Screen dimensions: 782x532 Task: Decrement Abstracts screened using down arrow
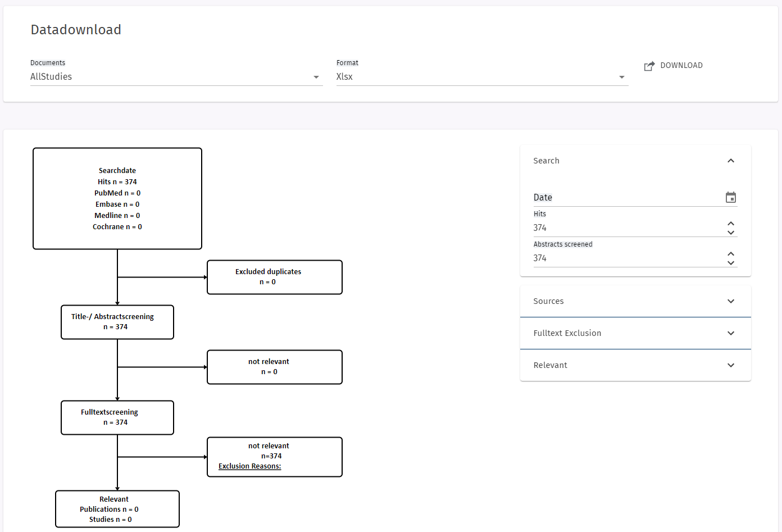click(731, 262)
